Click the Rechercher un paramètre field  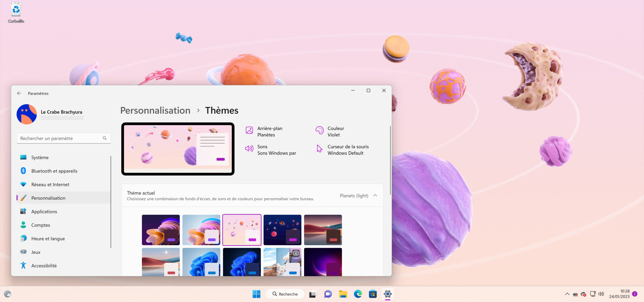tap(64, 138)
